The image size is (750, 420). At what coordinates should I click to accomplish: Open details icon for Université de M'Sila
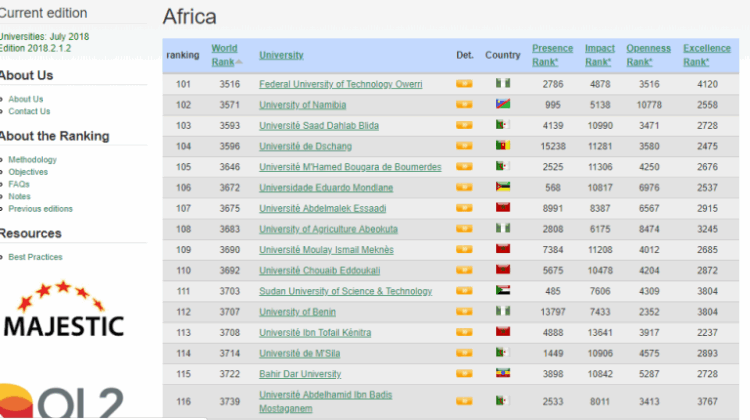[x=464, y=353]
